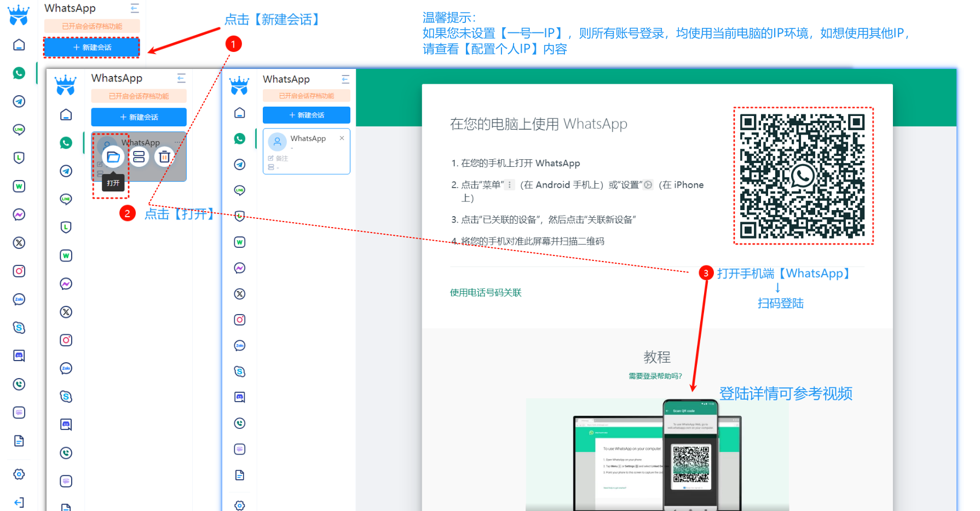Select Instagram in the leftmost sidebar
The height and width of the screenshot is (511, 980).
point(19,271)
